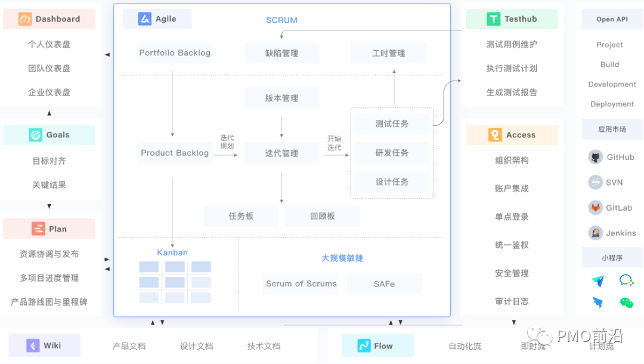The image size is (644, 364).
Task: Click the SCRUM heading
Action: [281, 20]
